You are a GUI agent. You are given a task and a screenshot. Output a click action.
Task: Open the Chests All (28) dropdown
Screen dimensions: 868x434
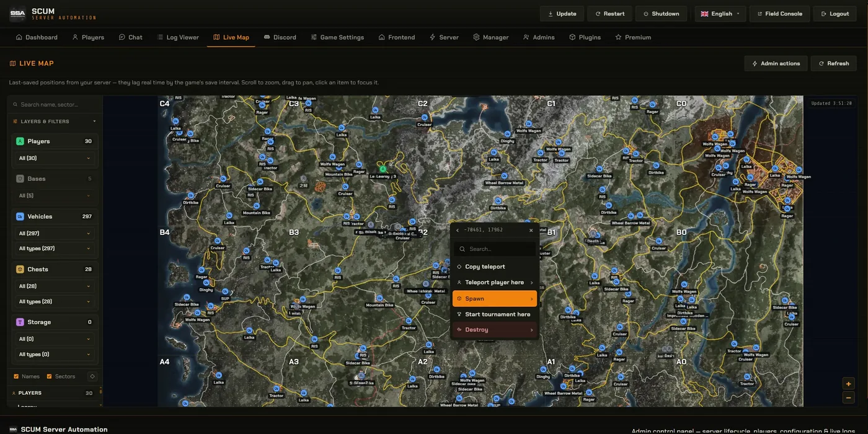(x=55, y=286)
